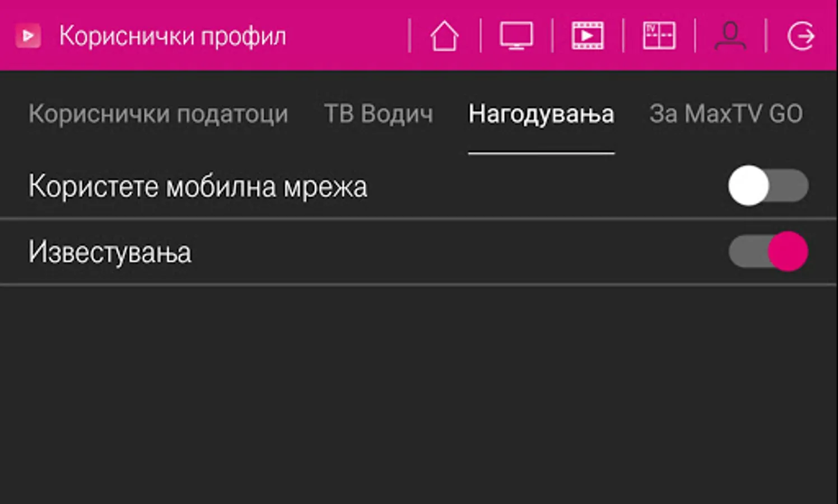This screenshot has width=838, height=504.
Task: Click the Користете мобилна мрежа label
Action: [198, 186]
